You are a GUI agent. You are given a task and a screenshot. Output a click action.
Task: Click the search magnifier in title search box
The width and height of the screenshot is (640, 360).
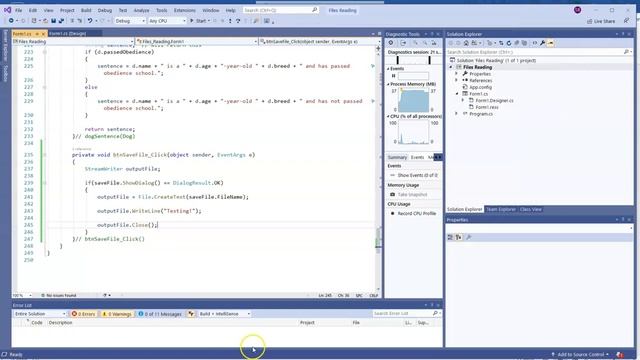pos(315,10)
